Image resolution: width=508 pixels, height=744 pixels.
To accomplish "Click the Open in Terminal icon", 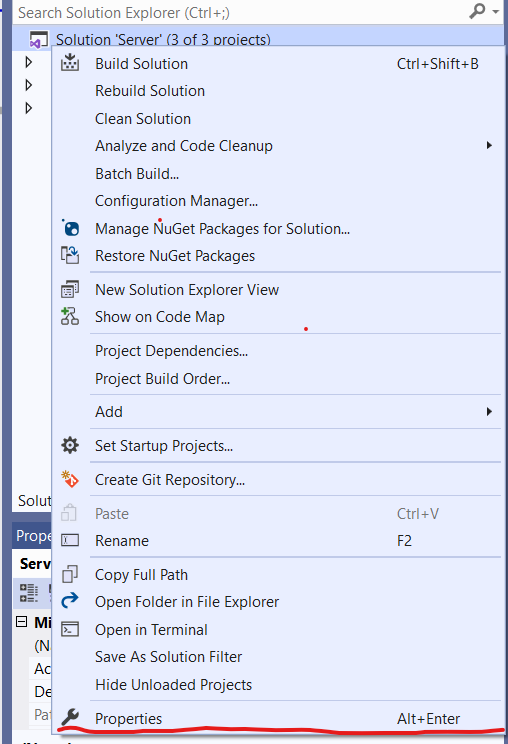I will [70, 629].
